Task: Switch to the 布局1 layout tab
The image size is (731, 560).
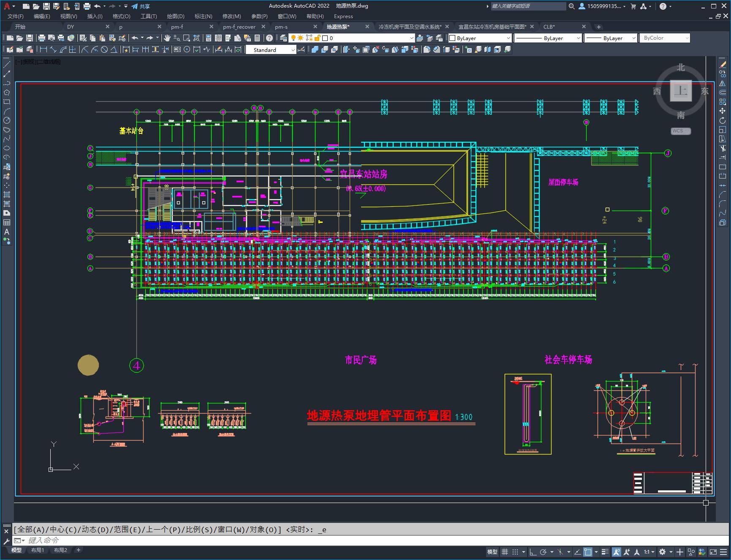Action: [38, 550]
